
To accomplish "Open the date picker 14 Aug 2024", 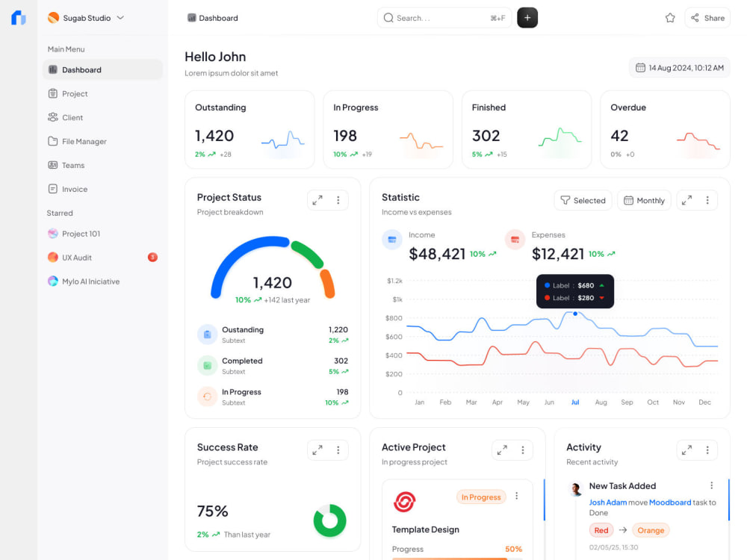I will point(679,68).
